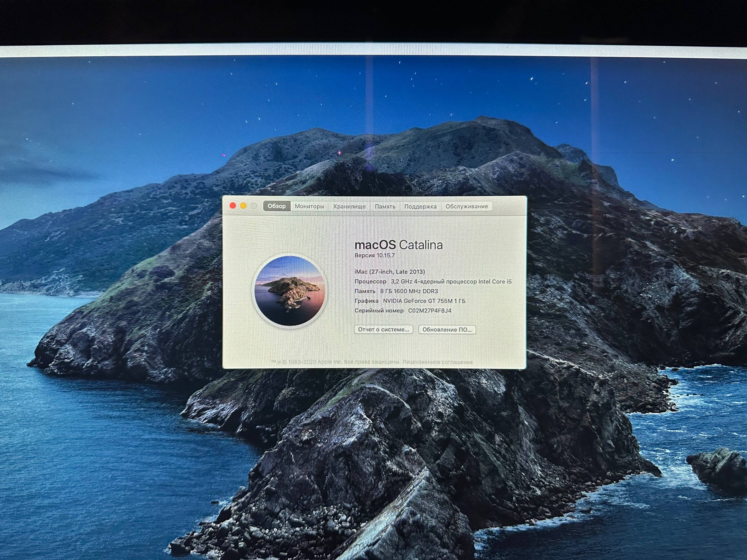Click the Серийный номер label
The width and height of the screenshot is (747, 560).
tap(379, 311)
